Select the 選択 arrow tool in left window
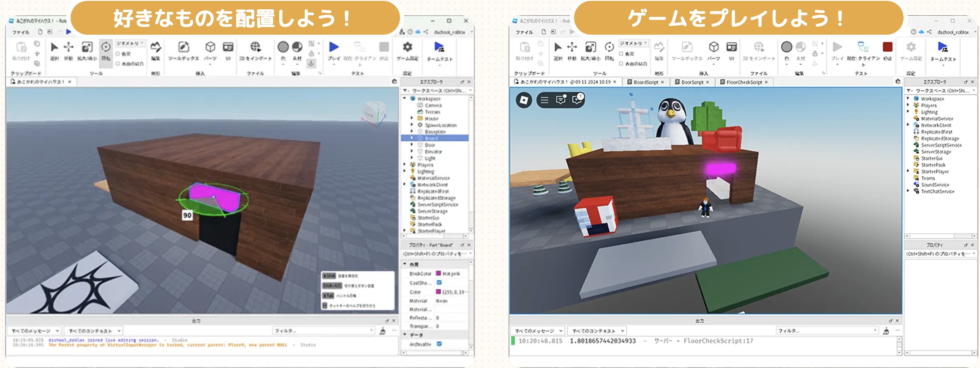980x368 pixels. [54, 51]
